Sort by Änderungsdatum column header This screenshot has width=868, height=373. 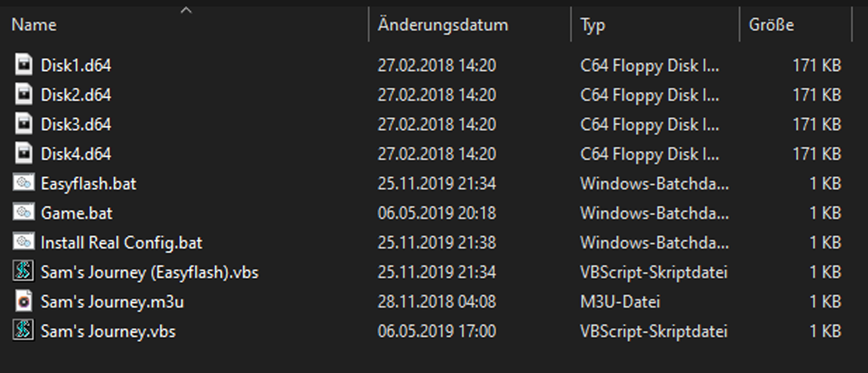[x=443, y=25]
